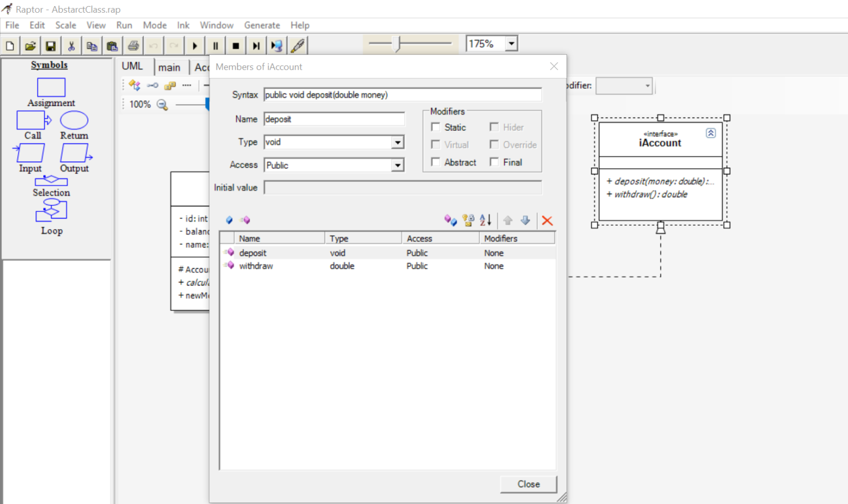Open the 175% zoom level dropdown
The width and height of the screenshot is (848, 504).
point(511,43)
